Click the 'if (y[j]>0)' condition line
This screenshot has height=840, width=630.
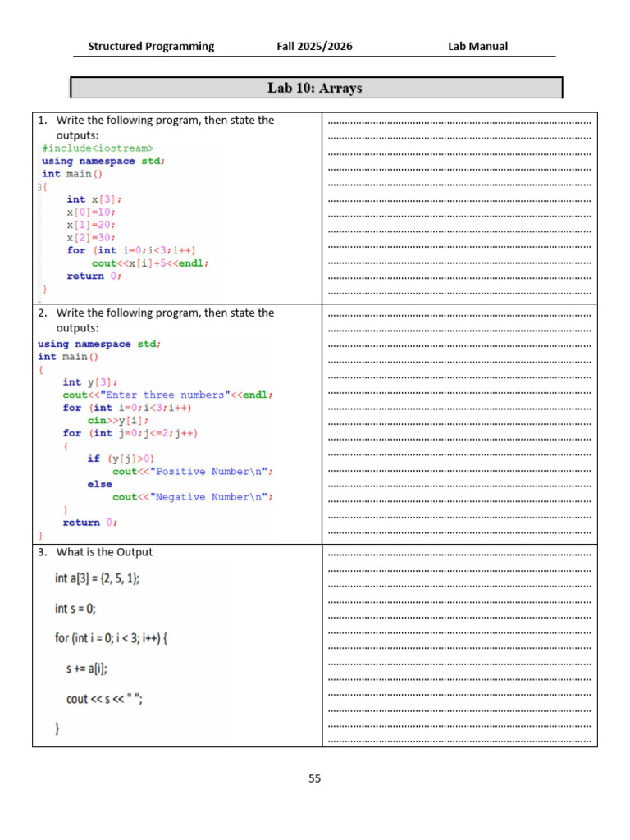tap(121, 459)
